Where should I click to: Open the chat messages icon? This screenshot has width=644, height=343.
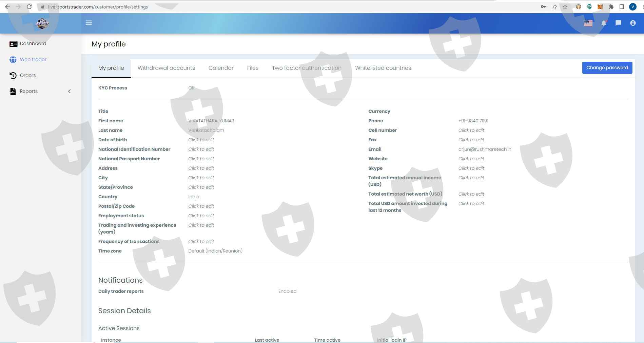(x=618, y=23)
